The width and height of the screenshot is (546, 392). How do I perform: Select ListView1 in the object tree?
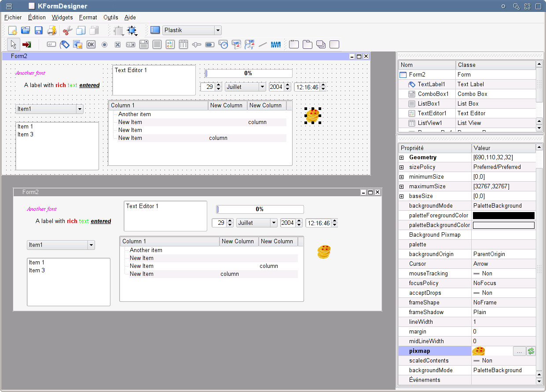click(430, 123)
